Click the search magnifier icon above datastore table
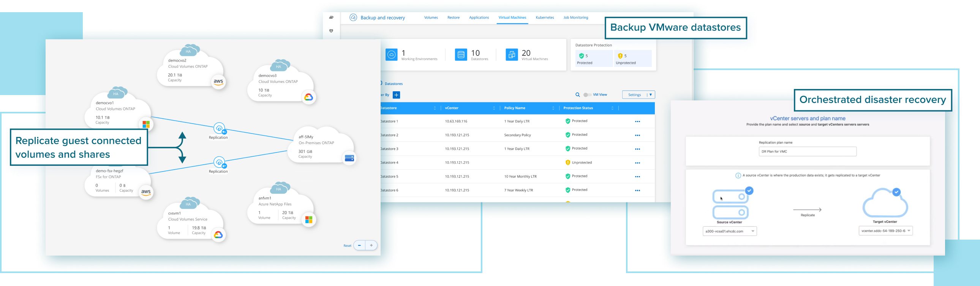 click(x=577, y=95)
